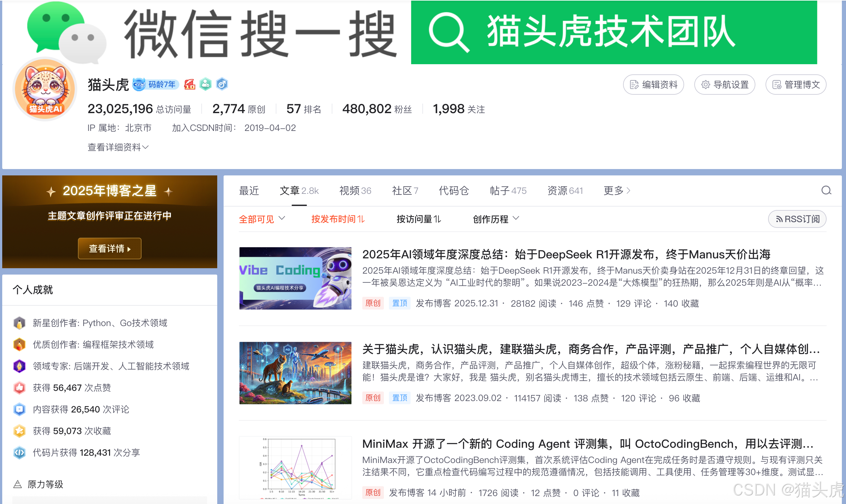This screenshot has width=846, height=504.
Task: Click the 码龄7年 badge
Action: (156, 84)
